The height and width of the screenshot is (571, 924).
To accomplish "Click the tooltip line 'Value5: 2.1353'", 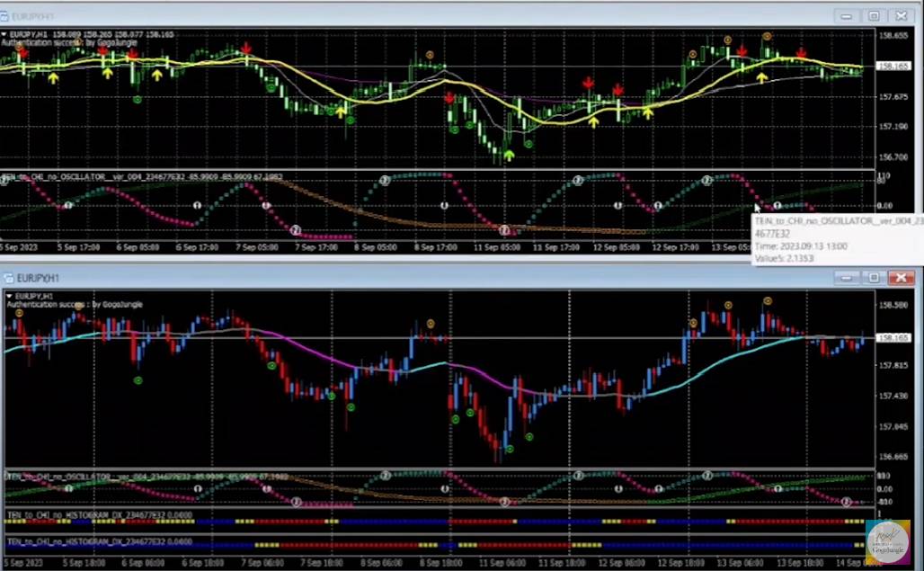I will tap(785, 258).
